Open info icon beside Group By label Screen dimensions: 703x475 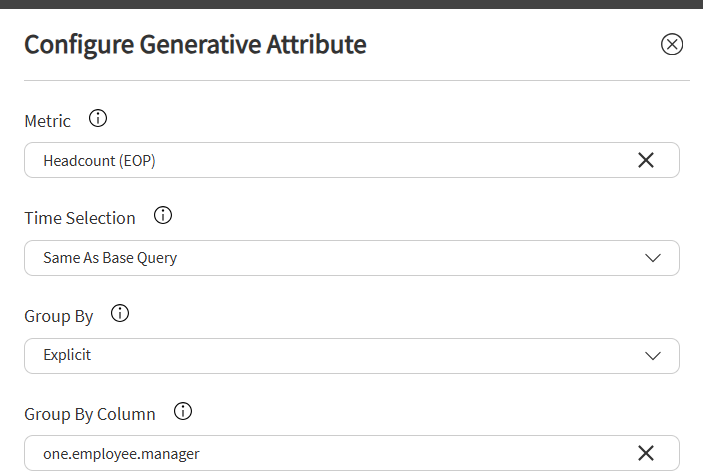point(120,313)
